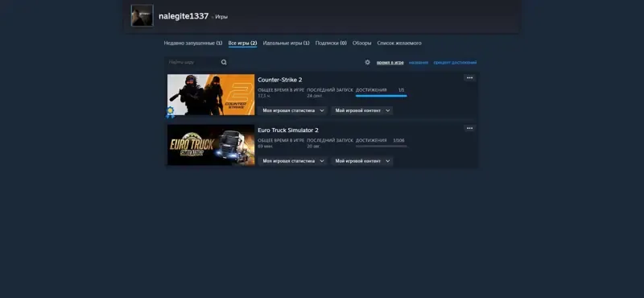Screen dimensions: 644x298
Task: Switch to the Недавно запущенные tab
Action: [x=193, y=43]
